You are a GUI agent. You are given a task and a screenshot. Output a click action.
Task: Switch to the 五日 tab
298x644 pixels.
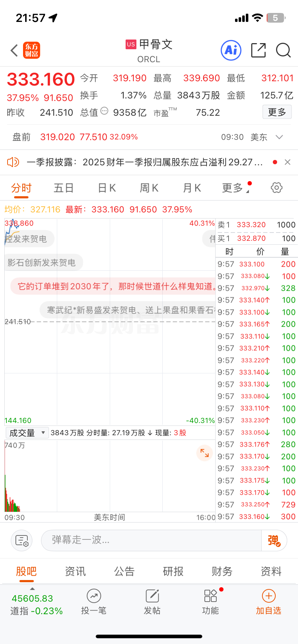point(64,188)
